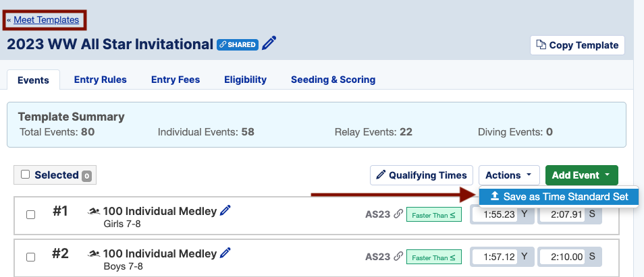The image size is (644, 277).
Task: Open Qualifying Times editor
Action: [x=421, y=175]
